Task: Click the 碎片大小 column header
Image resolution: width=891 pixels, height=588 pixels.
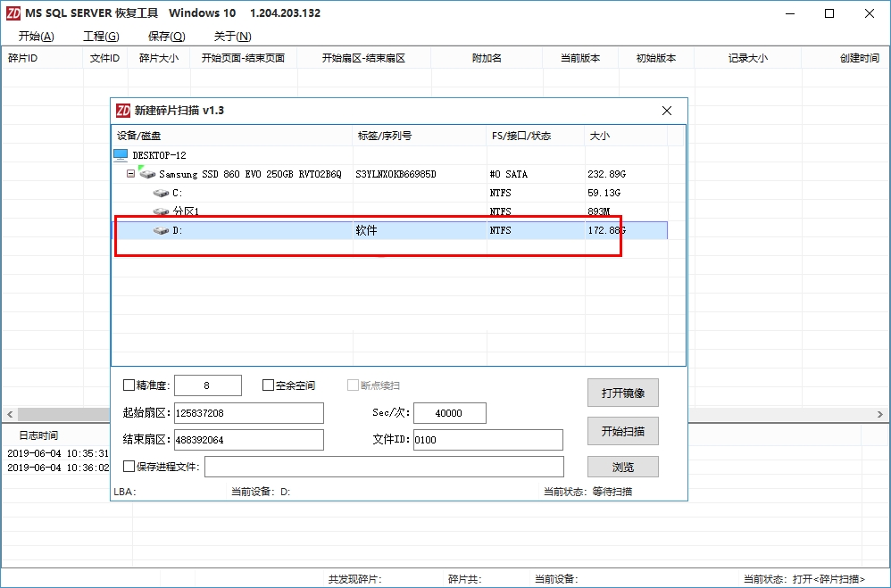Action: [159, 58]
